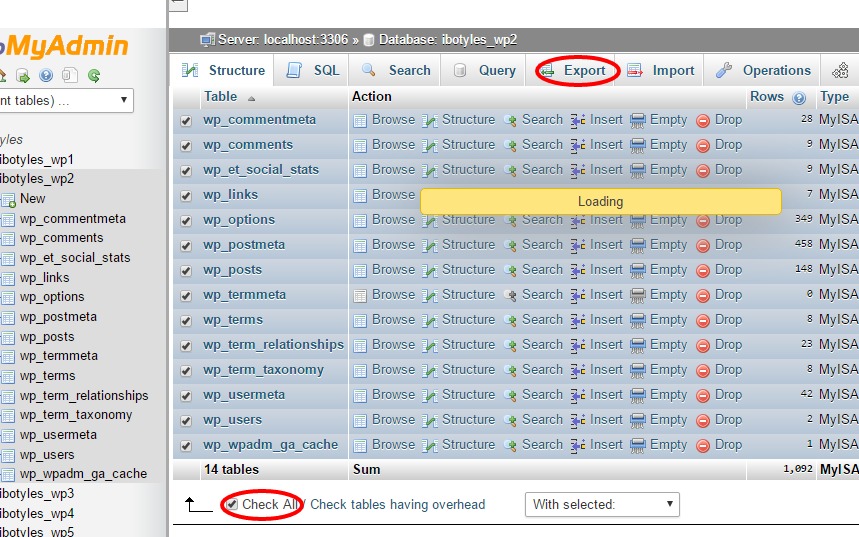Sort tables by the Table column
This screenshot has height=537, width=859.
click(221, 96)
